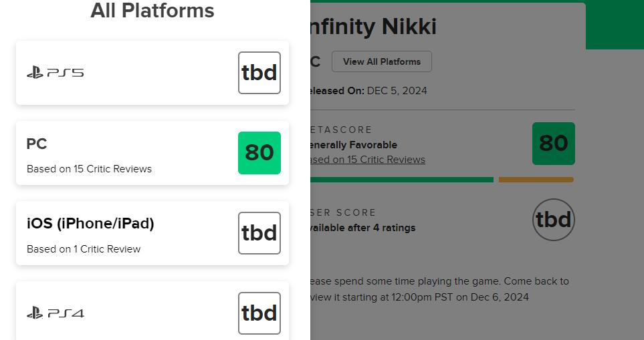The width and height of the screenshot is (644, 340).
Task: Click the circular user score tbd badge
Action: click(x=554, y=220)
